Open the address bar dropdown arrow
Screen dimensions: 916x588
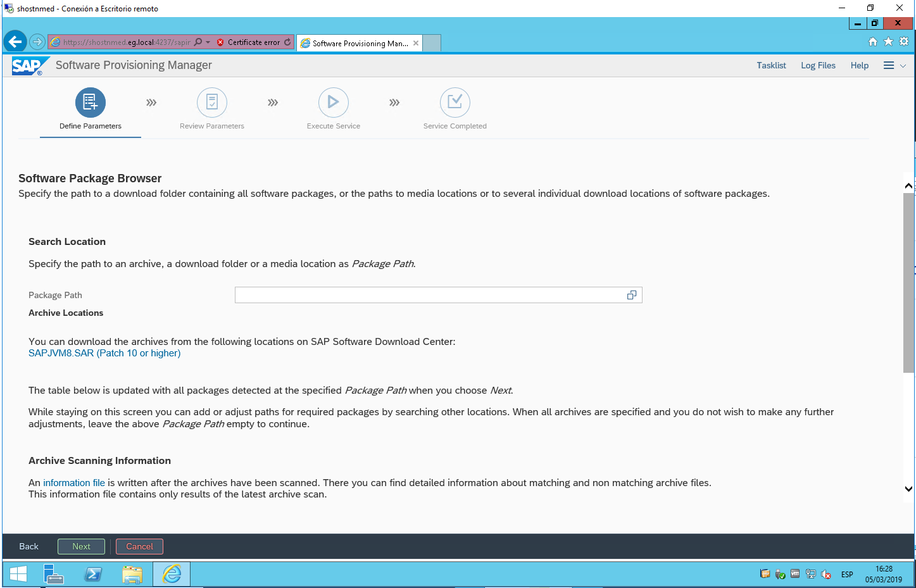208,42
